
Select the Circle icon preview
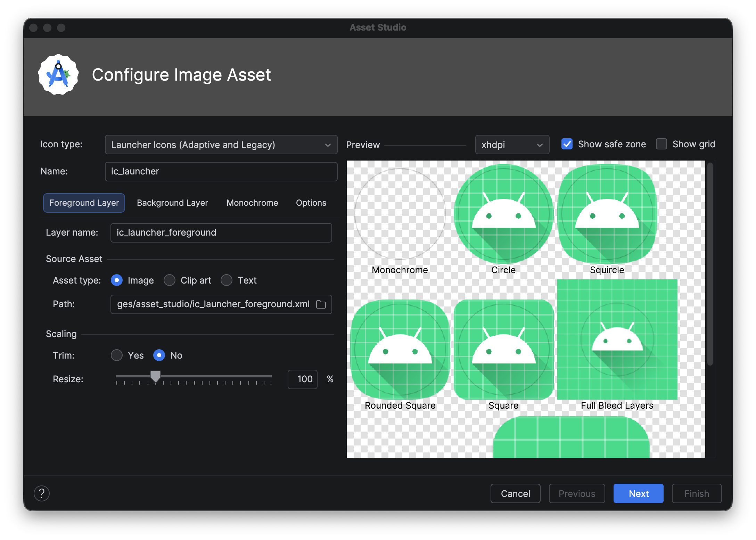[x=503, y=214]
